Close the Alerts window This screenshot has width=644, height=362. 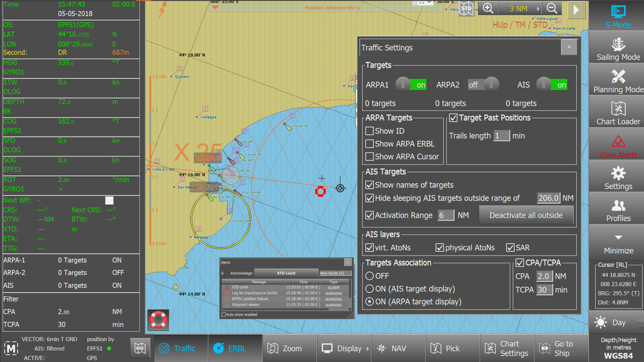[x=348, y=262]
